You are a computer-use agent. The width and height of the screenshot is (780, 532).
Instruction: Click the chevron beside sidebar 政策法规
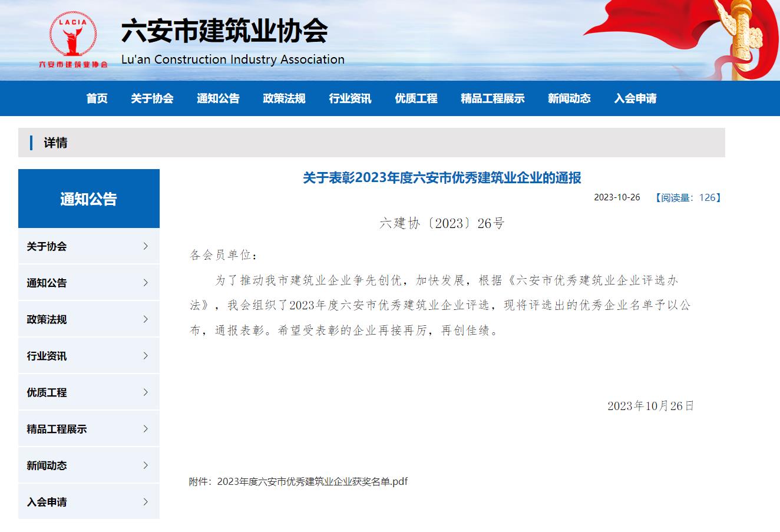coord(146,319)
